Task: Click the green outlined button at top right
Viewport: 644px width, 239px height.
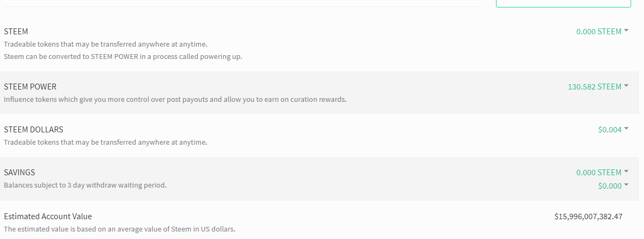Action: point(563,3)
